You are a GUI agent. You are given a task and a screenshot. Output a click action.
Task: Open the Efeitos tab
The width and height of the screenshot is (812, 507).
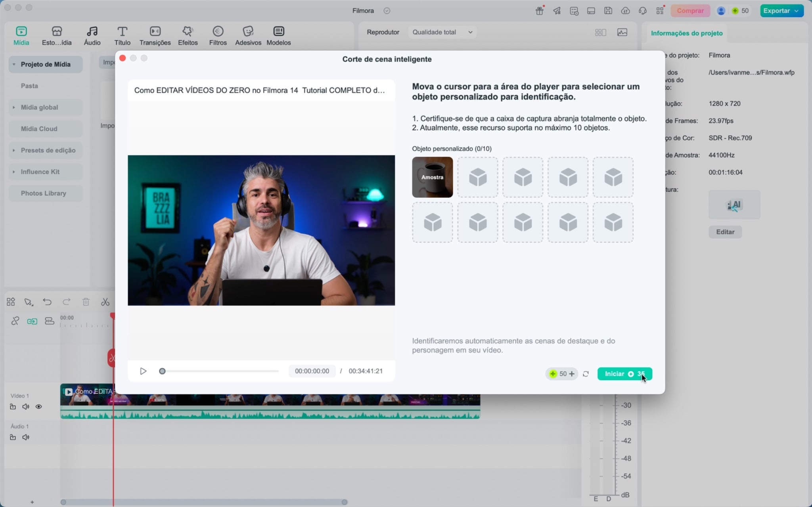point(188,36)
